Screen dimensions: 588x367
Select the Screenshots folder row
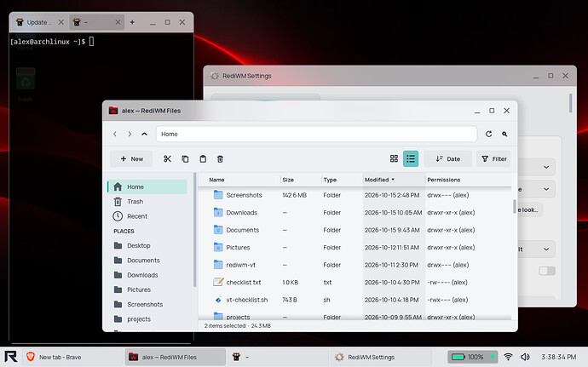point(355,195)
